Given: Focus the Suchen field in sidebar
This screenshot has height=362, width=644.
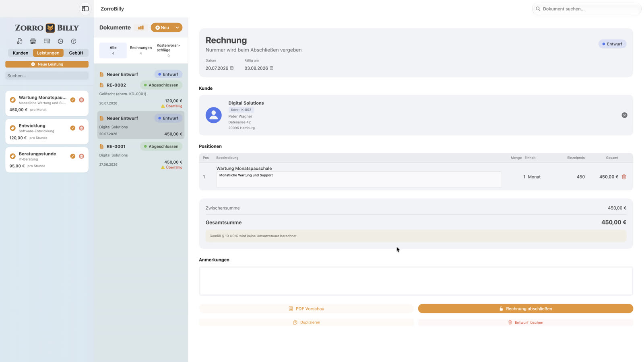Looking at the screenshot, I should tap(47, 76).
